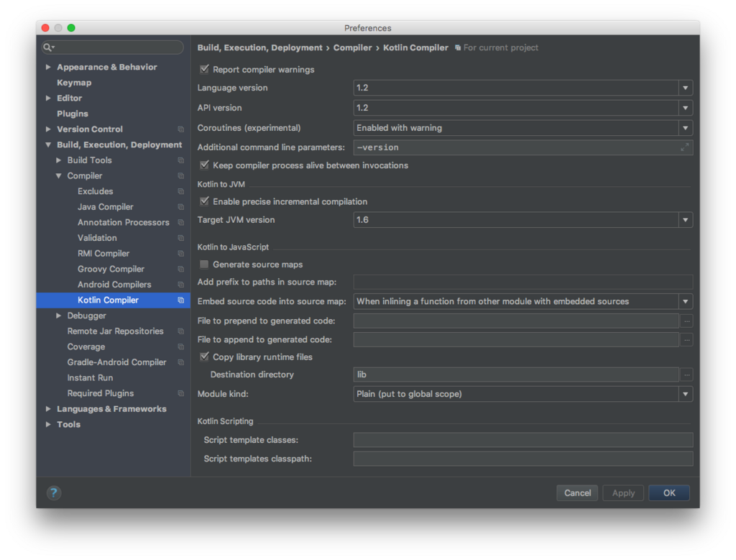This screenshot has height=560, width=736.
Task: Browse for Destination directory
Action: [686, 375]
